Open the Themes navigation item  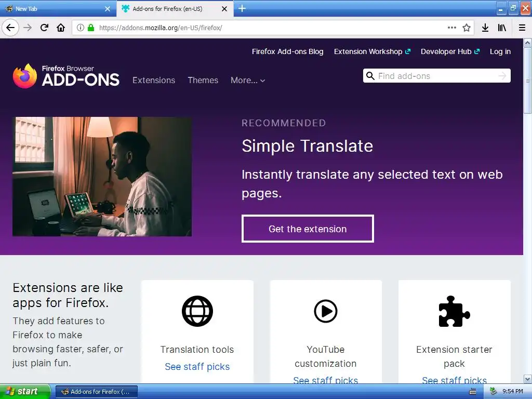(x=203, y=80)
